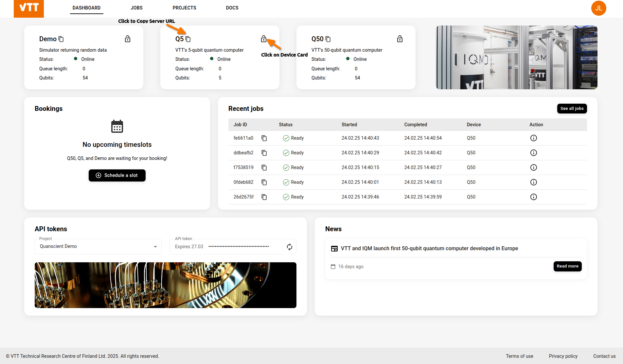Open the Project dropdown Quanscient Demo
623x364 pixels.
(x=98, y=247)
